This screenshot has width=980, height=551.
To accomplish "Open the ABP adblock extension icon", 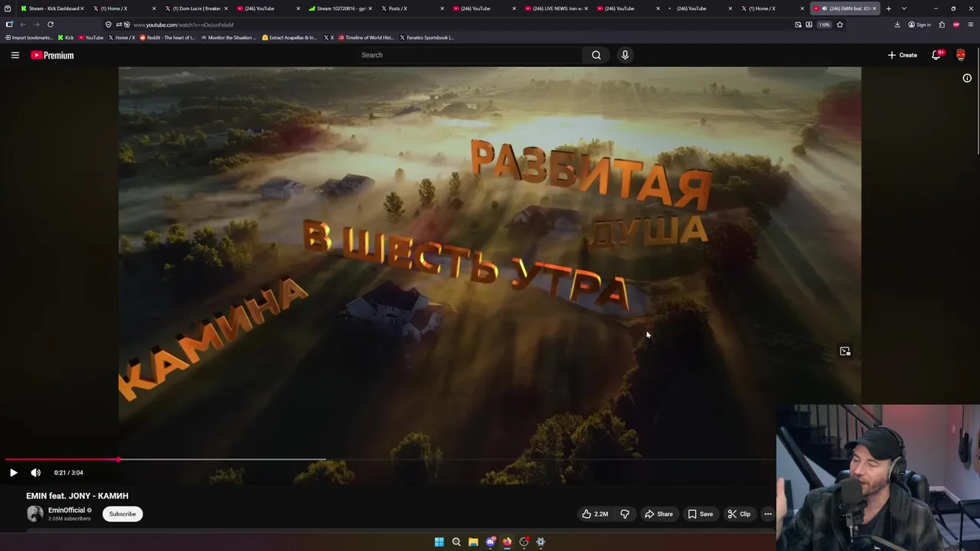I will coord(956,24).
